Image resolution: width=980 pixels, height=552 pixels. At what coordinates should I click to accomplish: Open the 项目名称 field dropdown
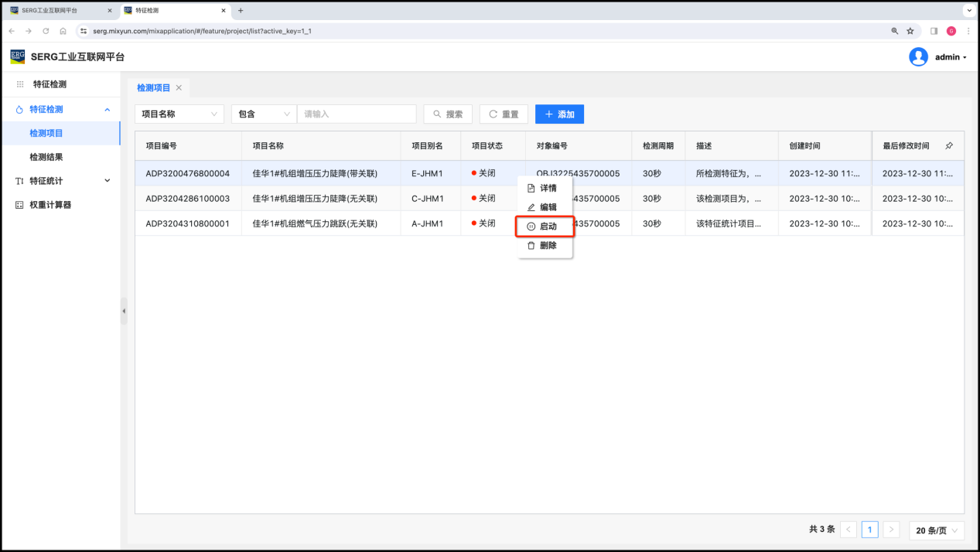(x=179, y=114)
